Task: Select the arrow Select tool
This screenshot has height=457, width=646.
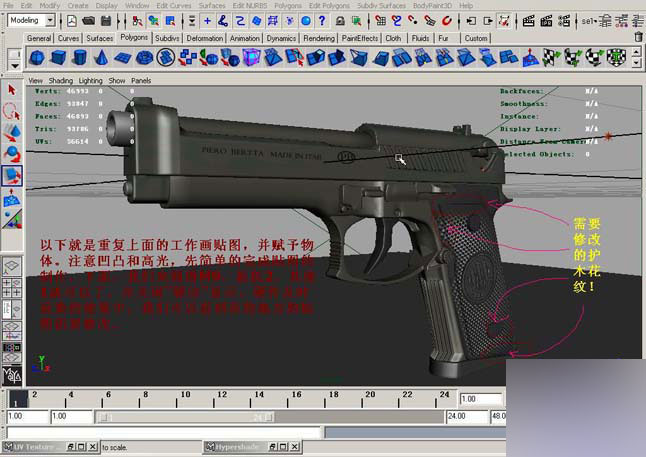Action: tap(12, 89)
